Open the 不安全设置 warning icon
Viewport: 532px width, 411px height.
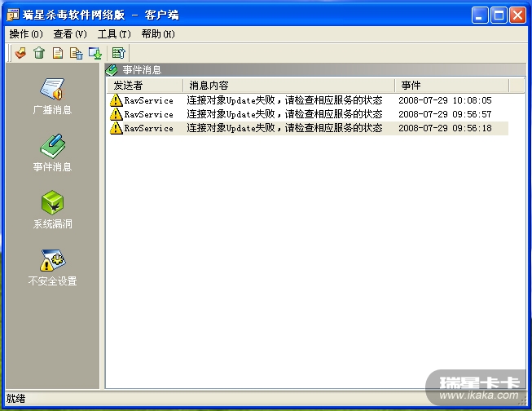click(52, 260)
